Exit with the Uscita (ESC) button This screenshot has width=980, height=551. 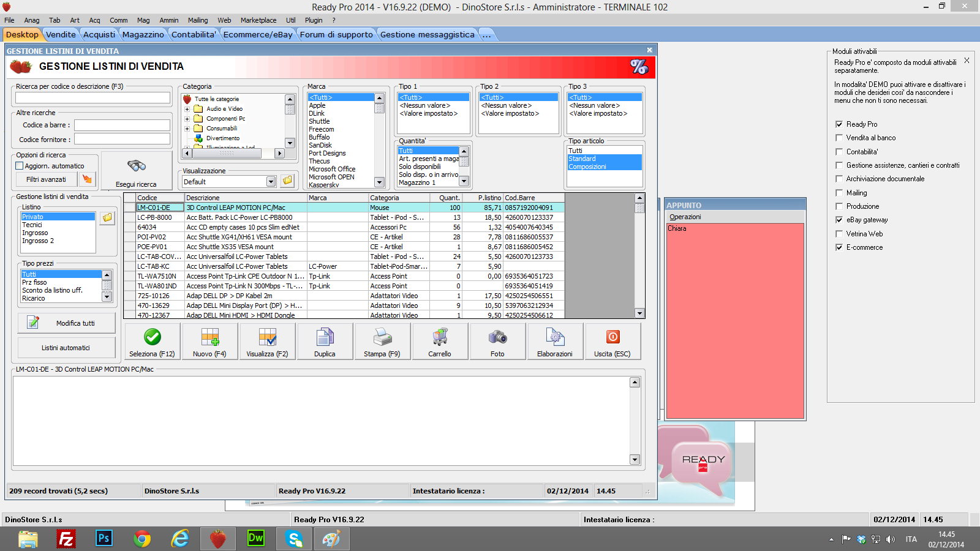pos(612,341)
